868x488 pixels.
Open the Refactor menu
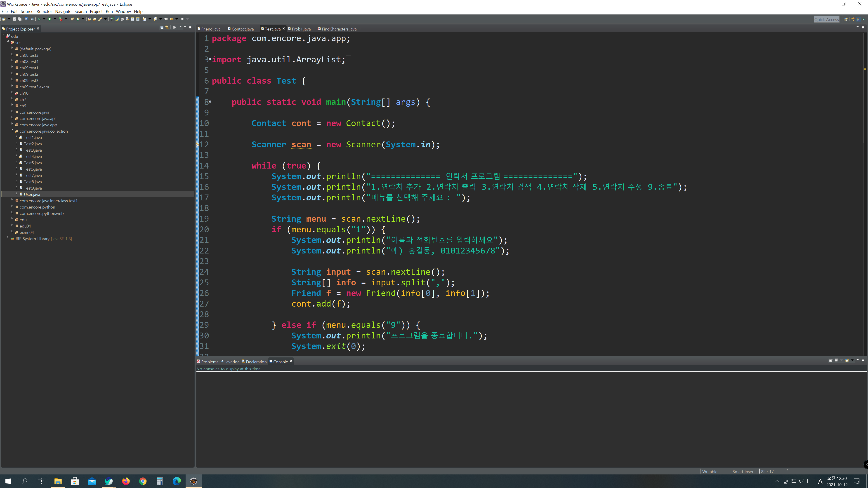(x=44, y=12)
